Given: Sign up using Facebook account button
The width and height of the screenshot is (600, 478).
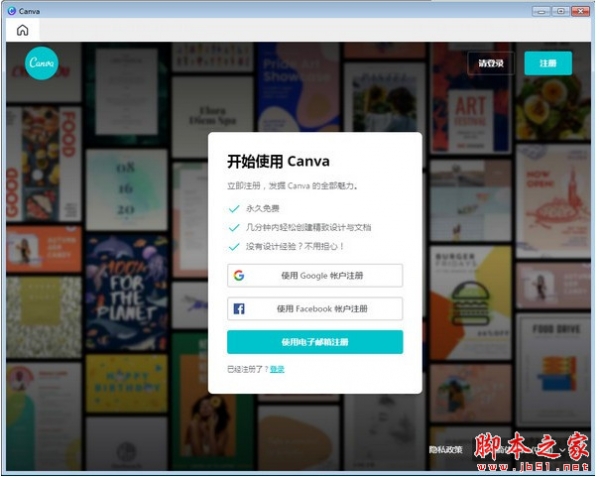Looking at the screenshot, I should click(x=315, y=308).
